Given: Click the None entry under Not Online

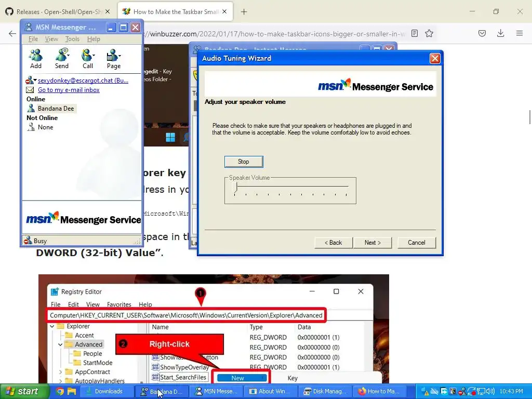Looking at the screenshot, I should coord(46,127).
